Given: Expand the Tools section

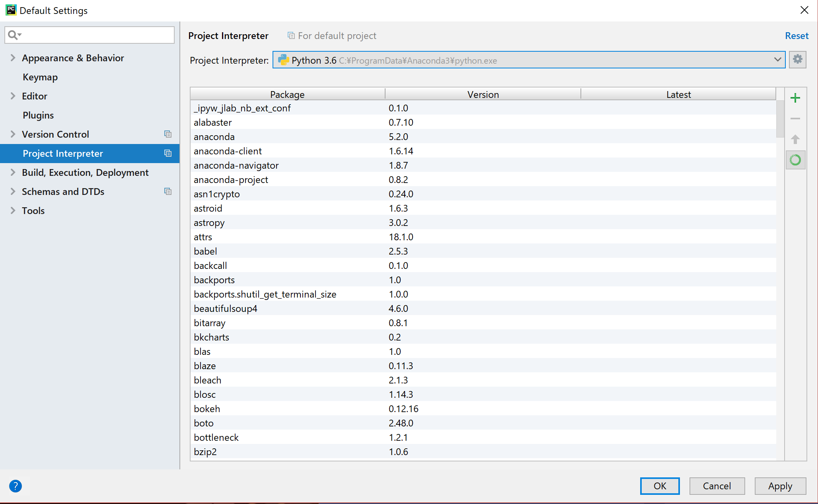Looking at the screenshot, I should pyautogui.click(x=12, y=210).
